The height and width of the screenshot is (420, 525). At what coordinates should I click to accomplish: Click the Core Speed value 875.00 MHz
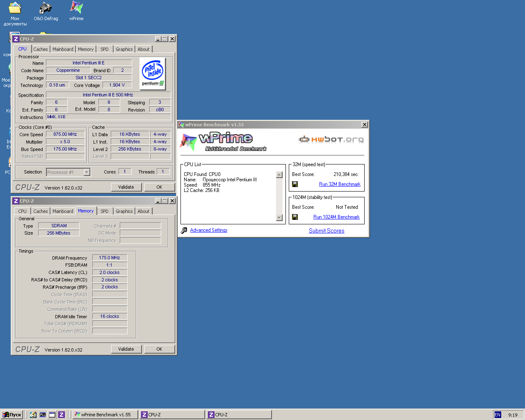pyautogui.click(x=65, y=134)
